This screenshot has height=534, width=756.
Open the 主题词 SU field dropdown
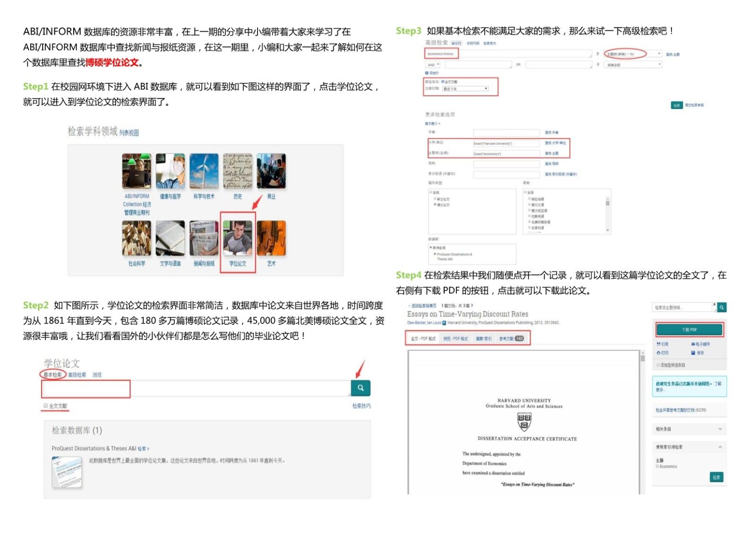[x=633, y=54]
